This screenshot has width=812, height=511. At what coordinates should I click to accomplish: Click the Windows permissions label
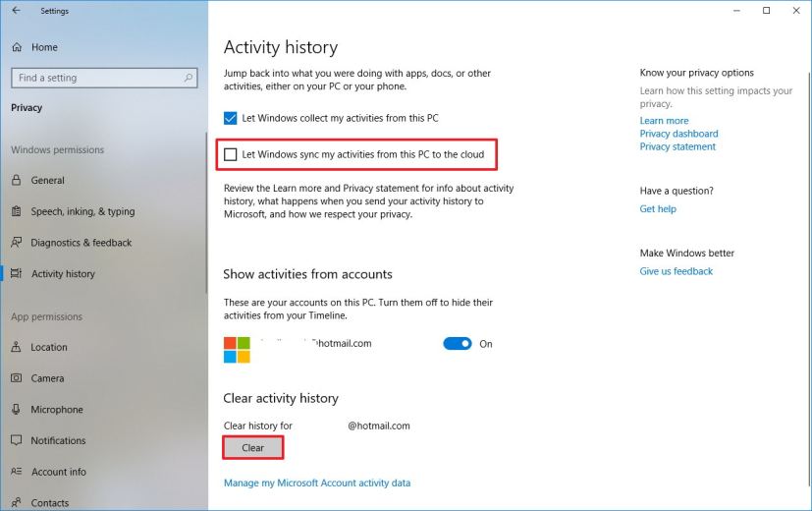(x=58, y=149)
